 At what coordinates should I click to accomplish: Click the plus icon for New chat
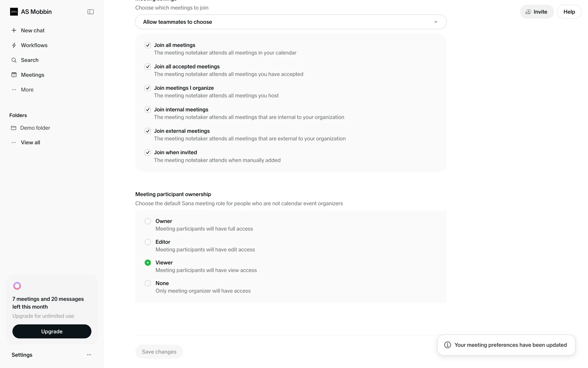(14, 30)
